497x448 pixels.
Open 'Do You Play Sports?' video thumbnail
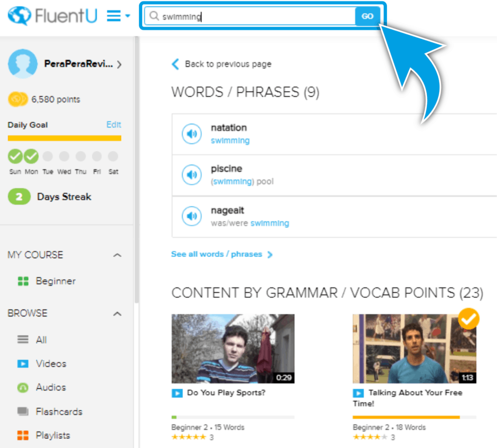[x=233, y=349]
